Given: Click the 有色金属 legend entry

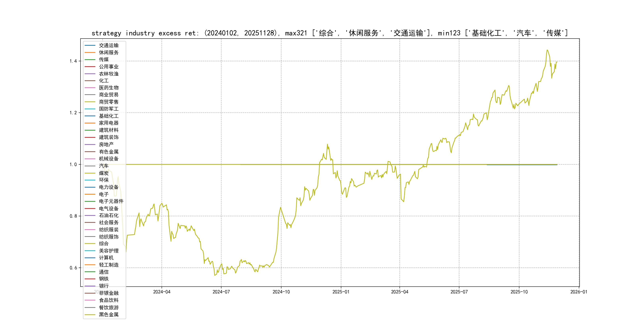Looking at the screenshot, I should pyautogui.click(x=109, y=152).
